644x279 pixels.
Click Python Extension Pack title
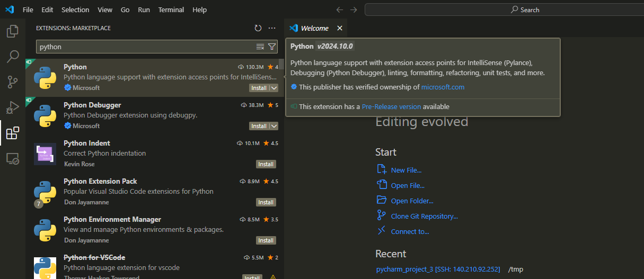click(100, 181)
